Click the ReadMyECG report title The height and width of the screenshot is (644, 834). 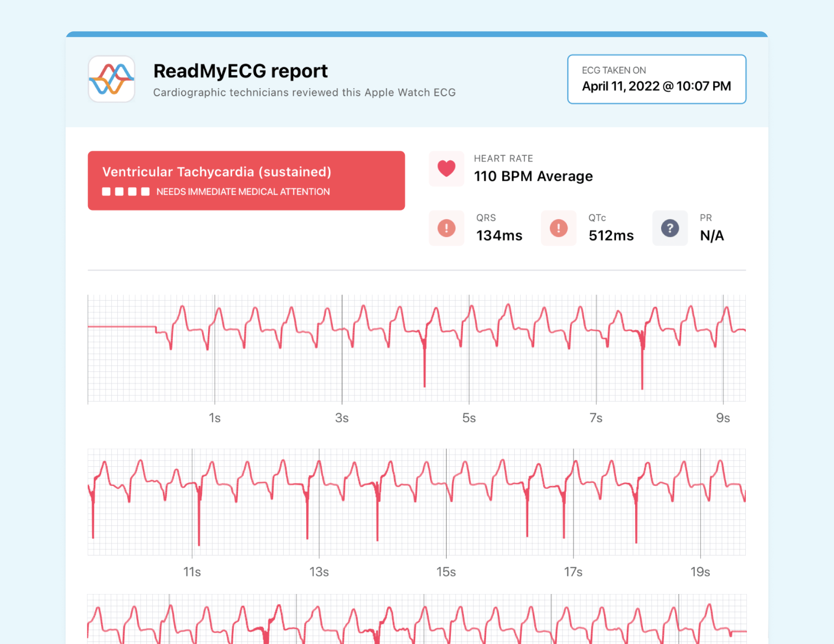240,71
